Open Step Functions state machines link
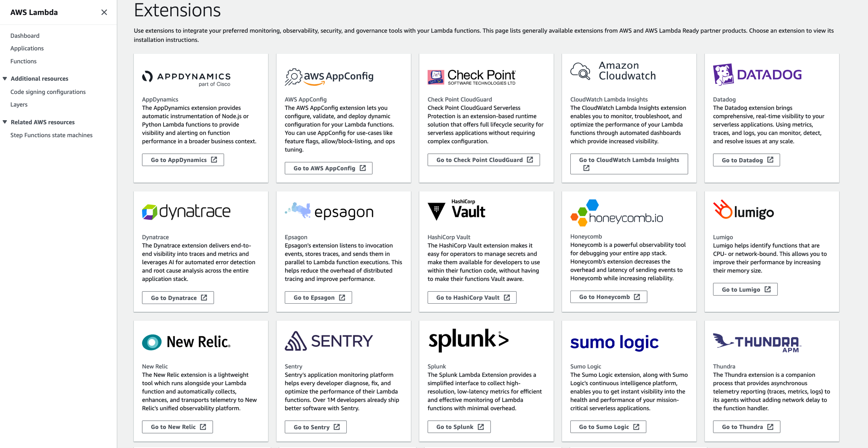Screen dimensions: 868x448 coord(51,135)
